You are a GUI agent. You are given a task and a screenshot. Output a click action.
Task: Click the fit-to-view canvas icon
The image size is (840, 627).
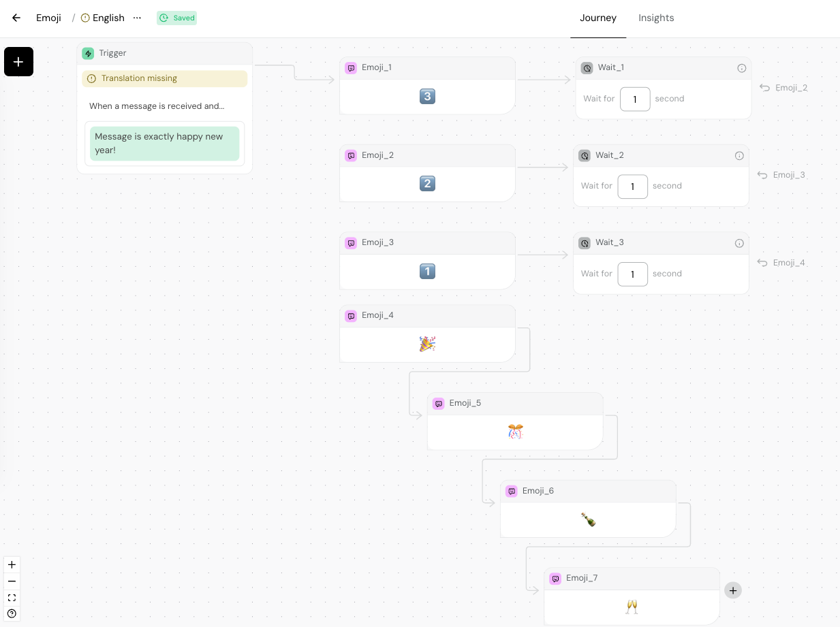coord(12,598)
